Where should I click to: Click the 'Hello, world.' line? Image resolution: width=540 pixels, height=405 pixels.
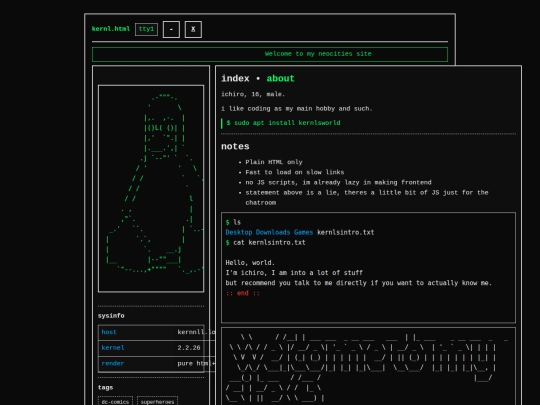[x=250, y=263]
